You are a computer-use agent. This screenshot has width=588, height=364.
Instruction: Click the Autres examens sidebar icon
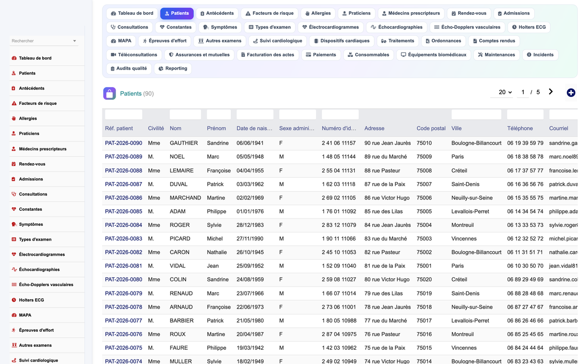14,345
